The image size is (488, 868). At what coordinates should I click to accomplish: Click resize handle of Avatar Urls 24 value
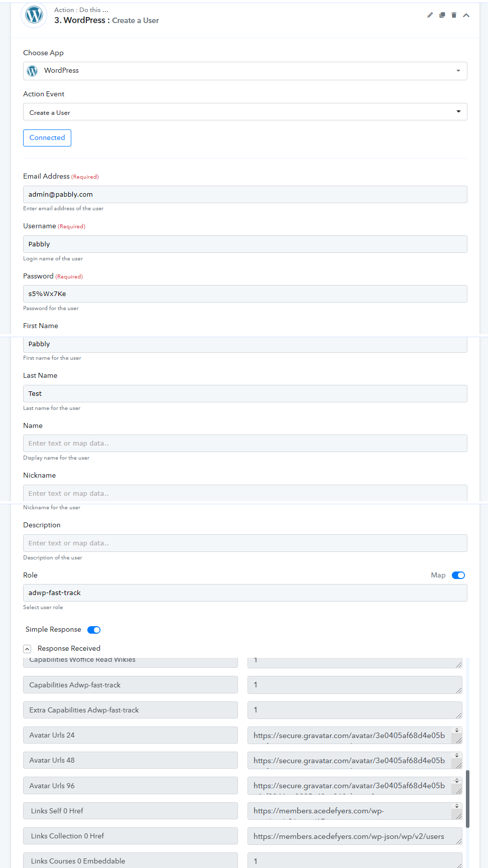(458, 740)
